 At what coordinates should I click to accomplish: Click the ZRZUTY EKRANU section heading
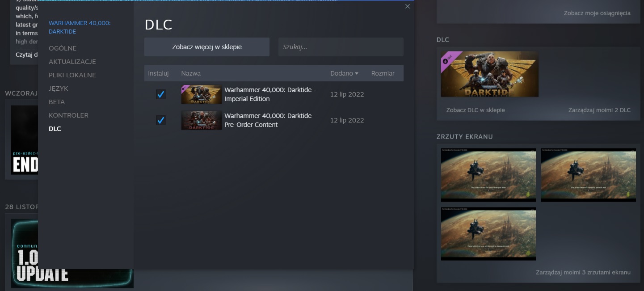pyautogui.click(x=465, y=136)
